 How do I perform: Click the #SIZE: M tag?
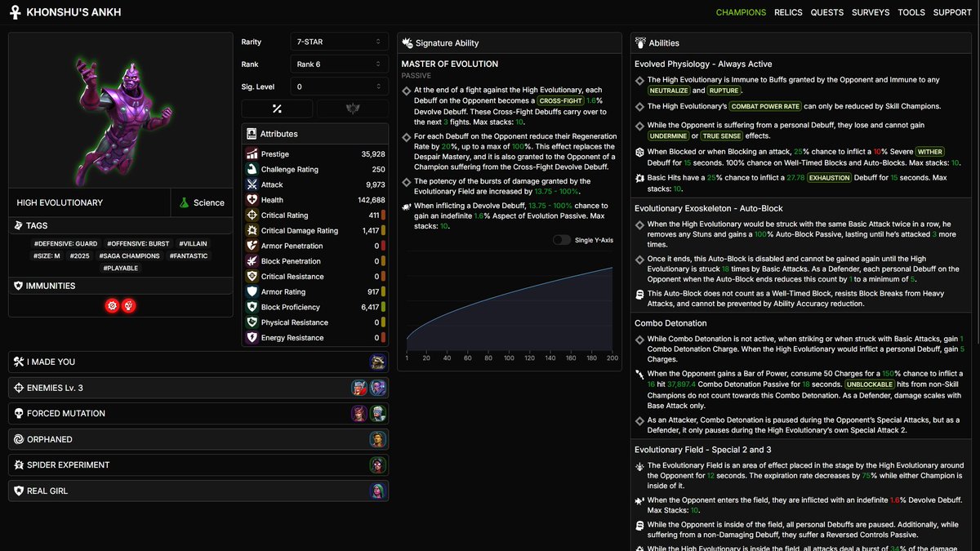coord(47,256)
